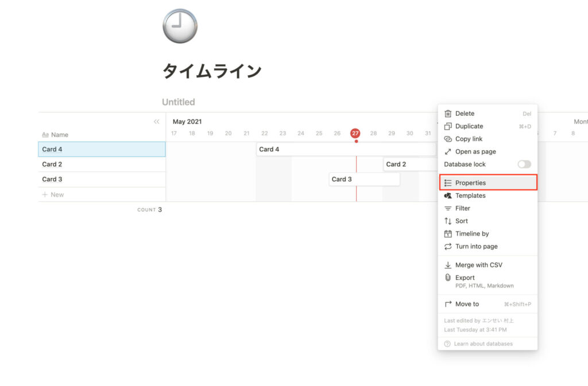
Task: Choose Delete from the context menu
Action: 488,114
